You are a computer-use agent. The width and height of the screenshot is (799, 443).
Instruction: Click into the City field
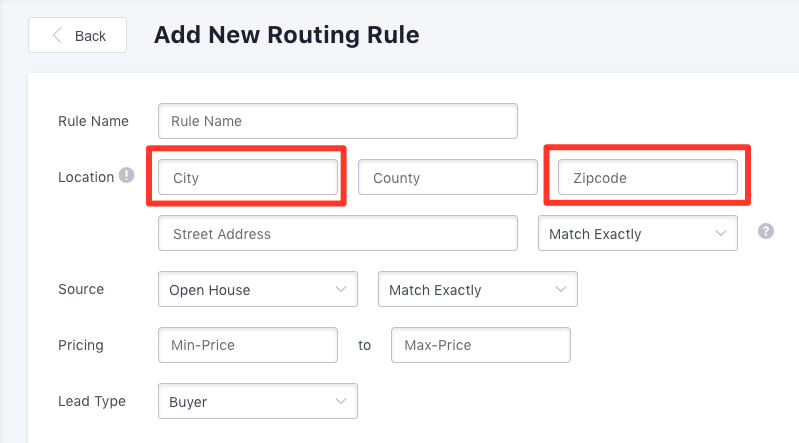[x=248, y=177]
